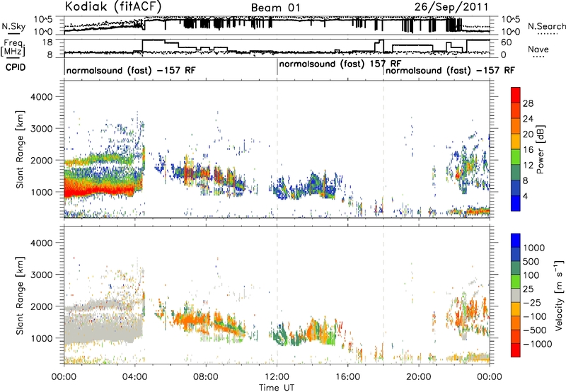Click the 'Nave' legend label

538,49
